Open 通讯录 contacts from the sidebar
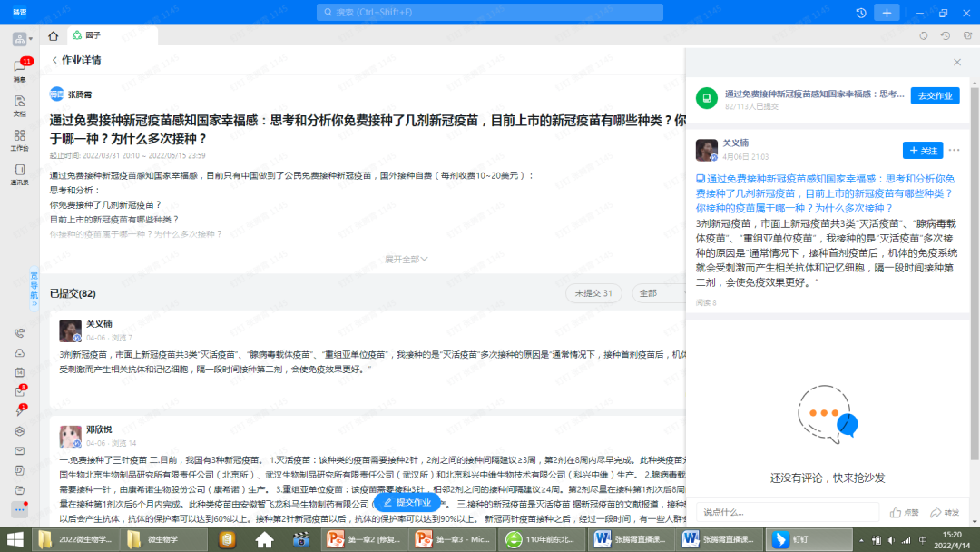Viewport: 980px width, 552px height. pyautogui.click(x=19, y=174)
